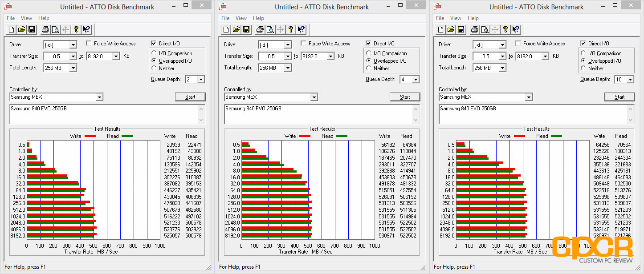644x274 pixels.
Task: Click context help pointer icon, Queue Depth 4 window
Action: tap(301, 30)
